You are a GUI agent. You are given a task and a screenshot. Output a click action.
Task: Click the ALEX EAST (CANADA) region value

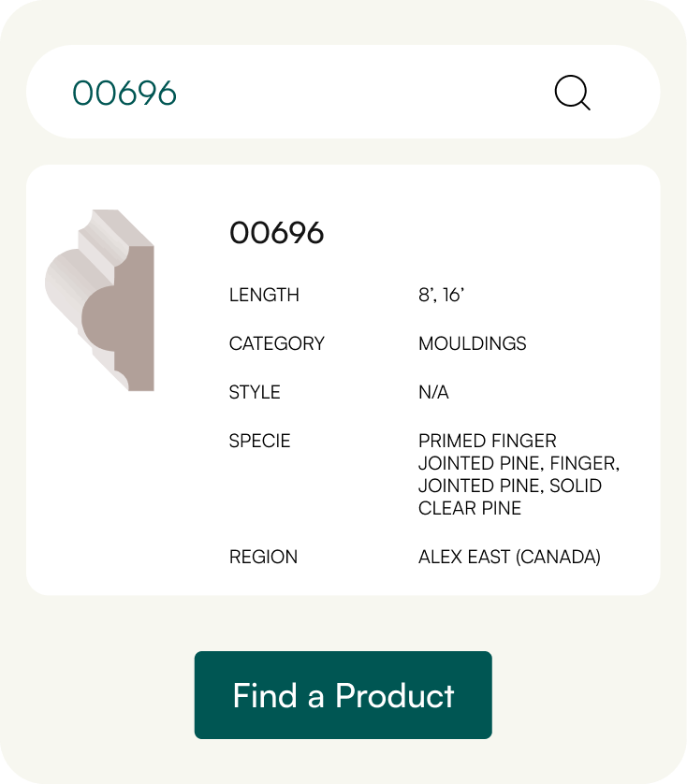click(x=509, y=557)
